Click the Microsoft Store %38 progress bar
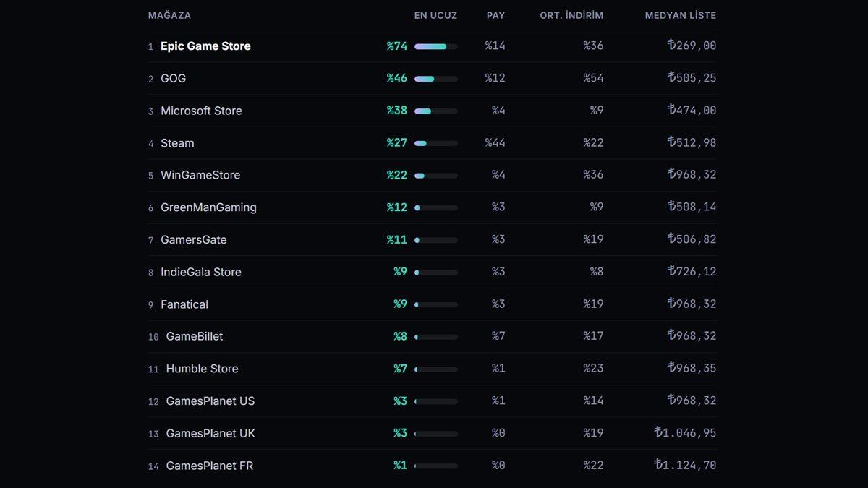 [x=436, y=111]
